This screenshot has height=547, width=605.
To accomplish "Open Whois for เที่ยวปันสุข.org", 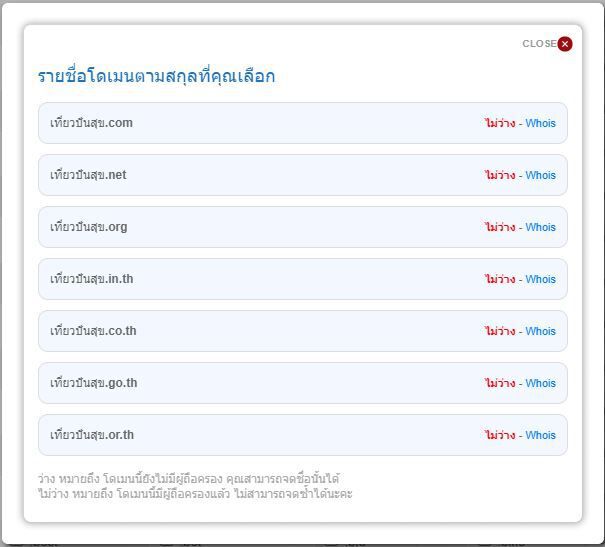I will click(x=541, y=227).
